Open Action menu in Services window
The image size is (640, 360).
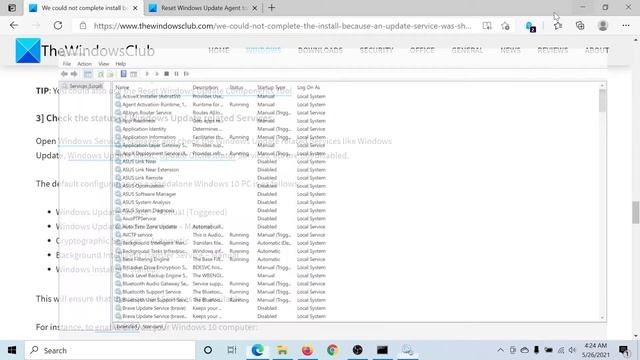point(84,64)
